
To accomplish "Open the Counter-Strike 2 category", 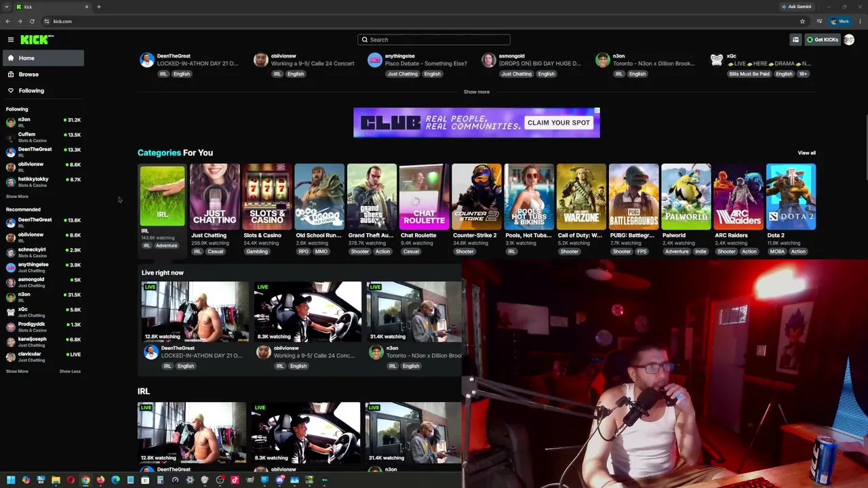I will pos(476,197).
